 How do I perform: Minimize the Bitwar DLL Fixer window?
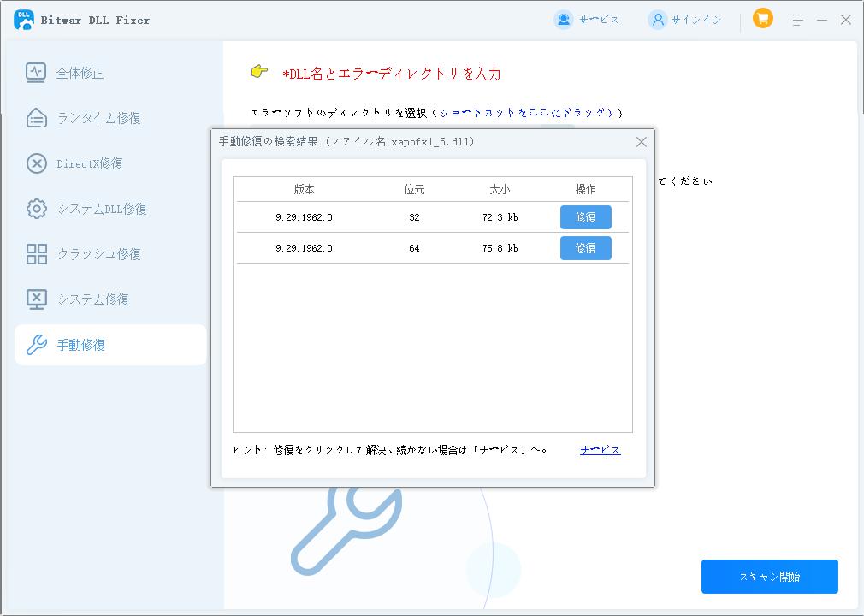pos(822,20)
